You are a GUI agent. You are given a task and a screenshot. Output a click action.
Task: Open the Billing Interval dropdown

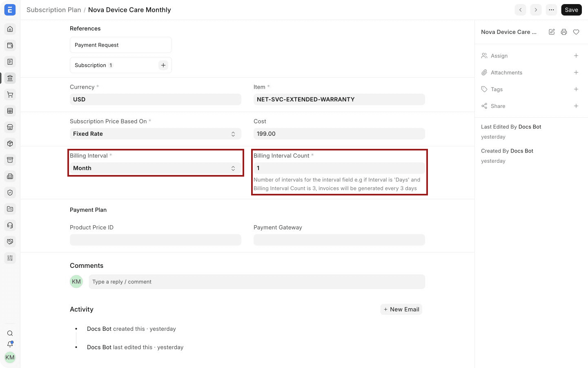tap(156, 168)
